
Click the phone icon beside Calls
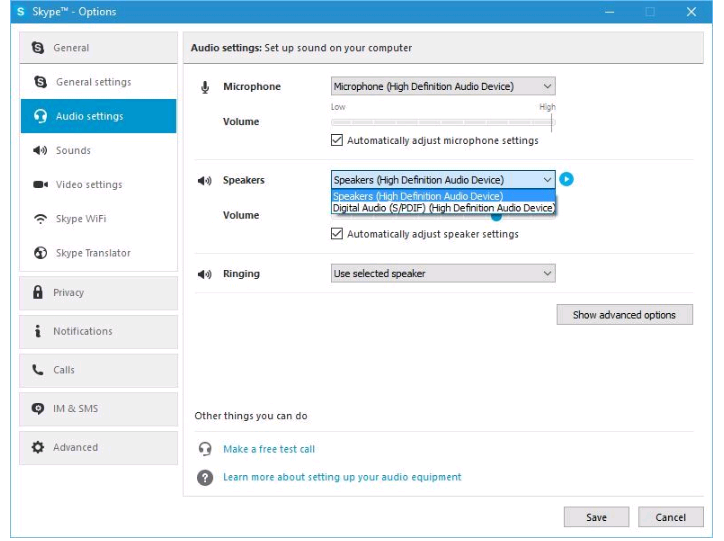click(38, 370)
